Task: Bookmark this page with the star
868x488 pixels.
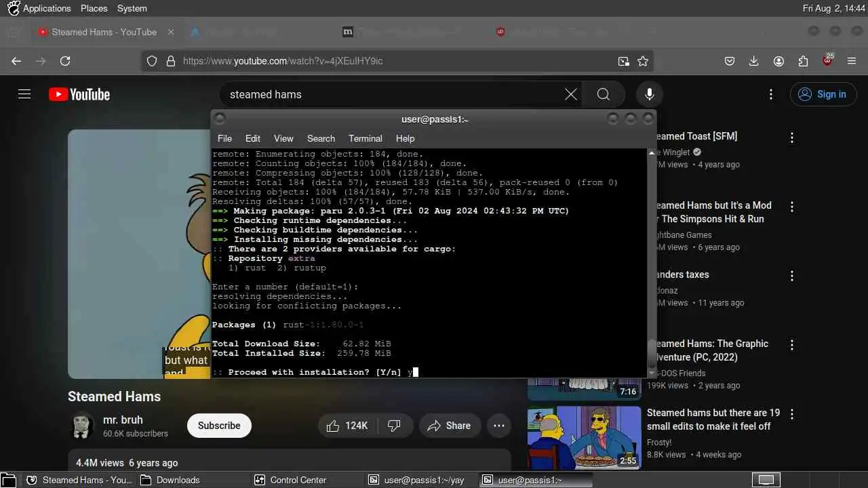Action: 643,61
